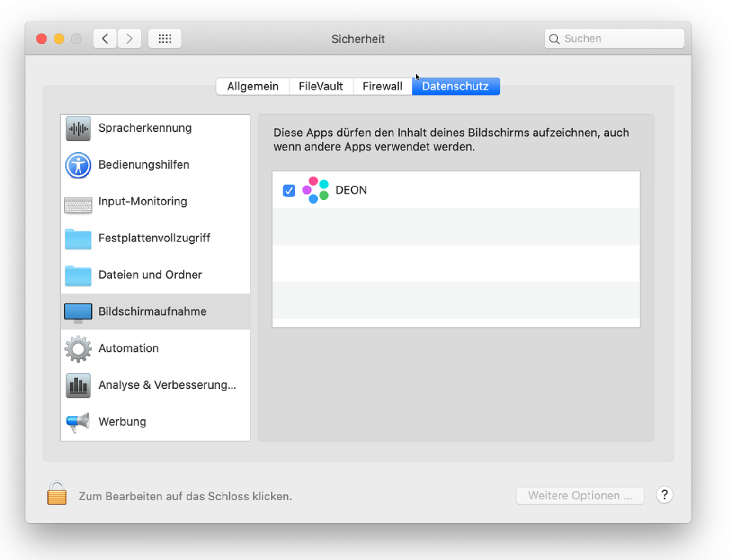Open help with the question mark button
This screenshot has height=560, width=732.
(665, 495)
